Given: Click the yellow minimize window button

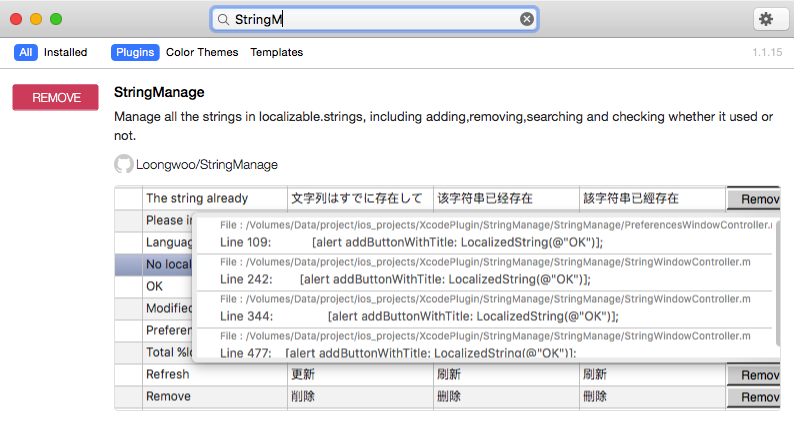Looking at the screenshot, I should tap(36, 19).
